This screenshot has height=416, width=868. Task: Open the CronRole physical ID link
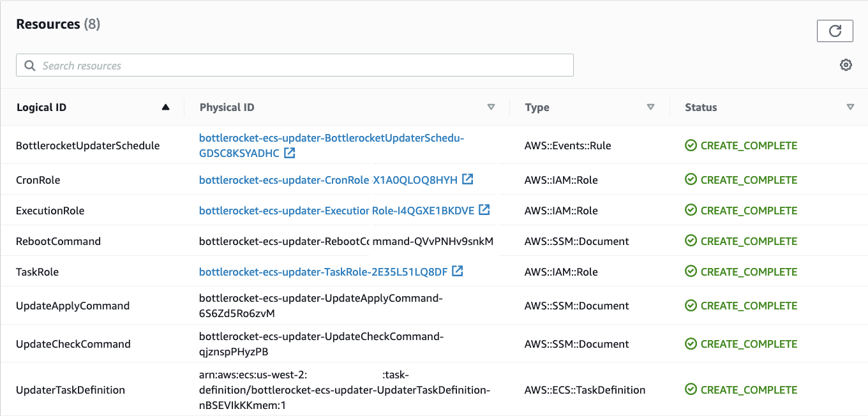(x=328, y=180)
